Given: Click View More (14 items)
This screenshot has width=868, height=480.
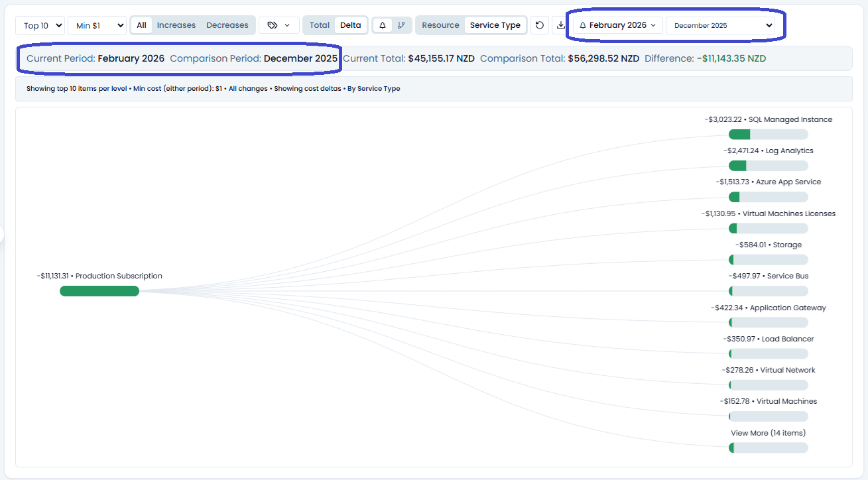Looking at the screenshot, I should tap(768, 433).
